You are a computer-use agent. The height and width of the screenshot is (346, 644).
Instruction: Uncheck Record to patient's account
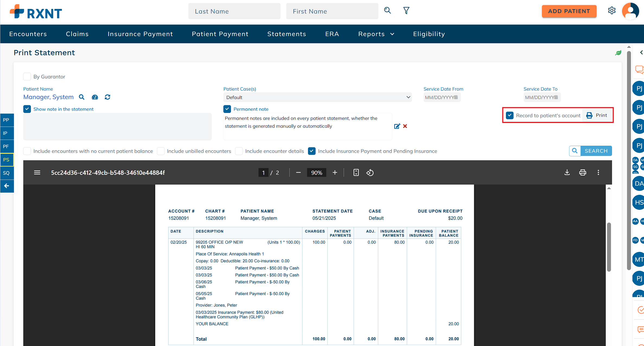510,115
